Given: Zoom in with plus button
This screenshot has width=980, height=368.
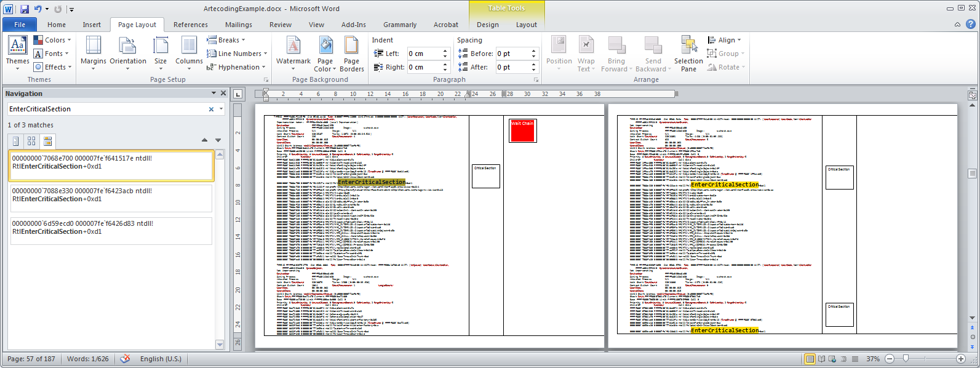Looking at the screenshot, I should pos(961,359).
